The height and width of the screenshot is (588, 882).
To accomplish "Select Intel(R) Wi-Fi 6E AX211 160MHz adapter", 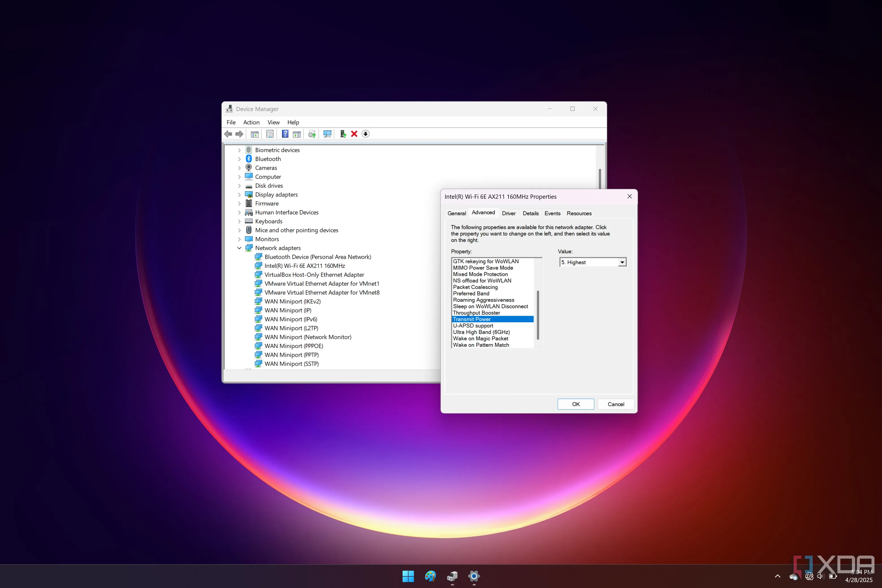I will [304, 266].
